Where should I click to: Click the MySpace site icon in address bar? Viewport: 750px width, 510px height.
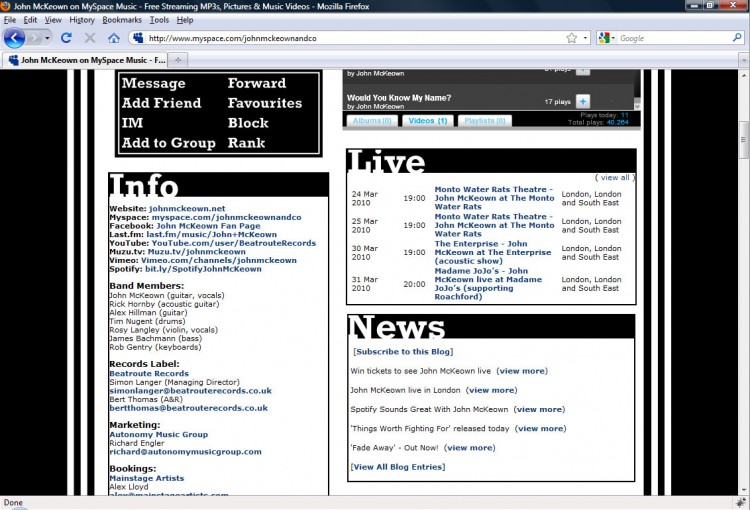point(138,38)
